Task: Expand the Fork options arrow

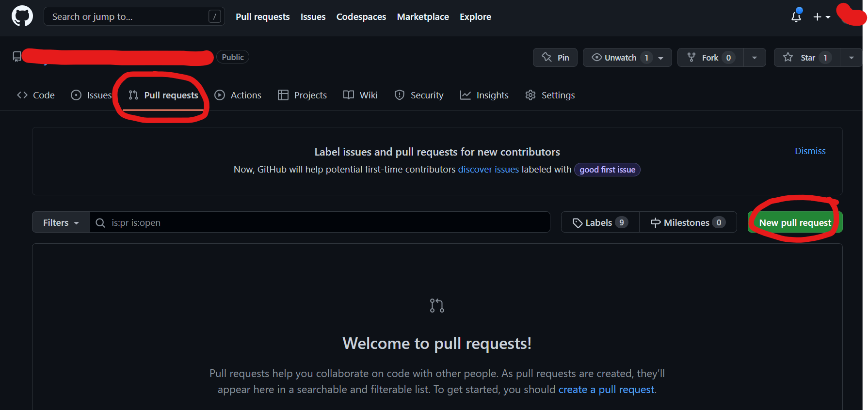Action: pos(755,57)
